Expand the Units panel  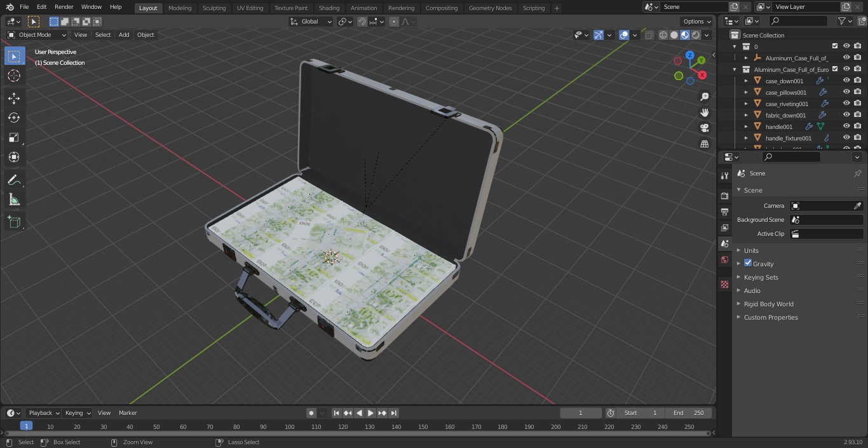pyautogui.click(x=751, y=250)
